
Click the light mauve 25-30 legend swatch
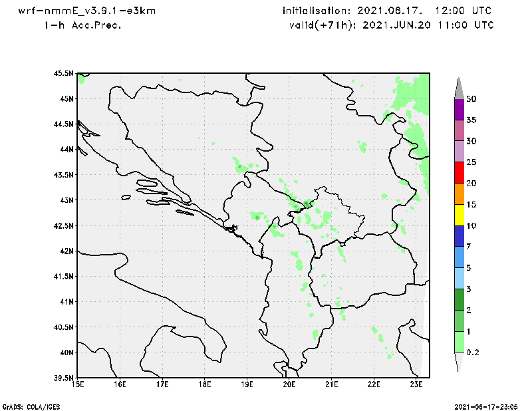tap(459, 152)
